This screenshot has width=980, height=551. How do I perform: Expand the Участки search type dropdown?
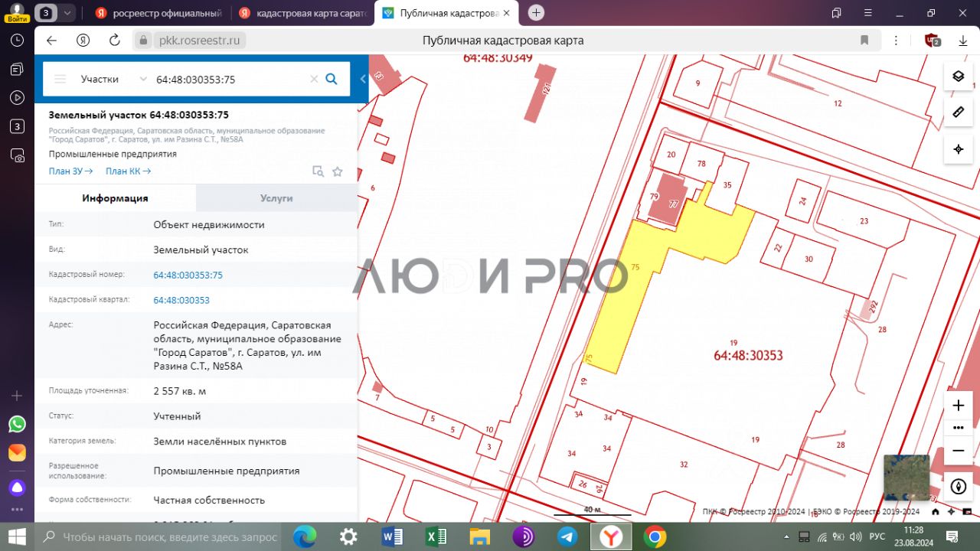[x=143, y=79]
